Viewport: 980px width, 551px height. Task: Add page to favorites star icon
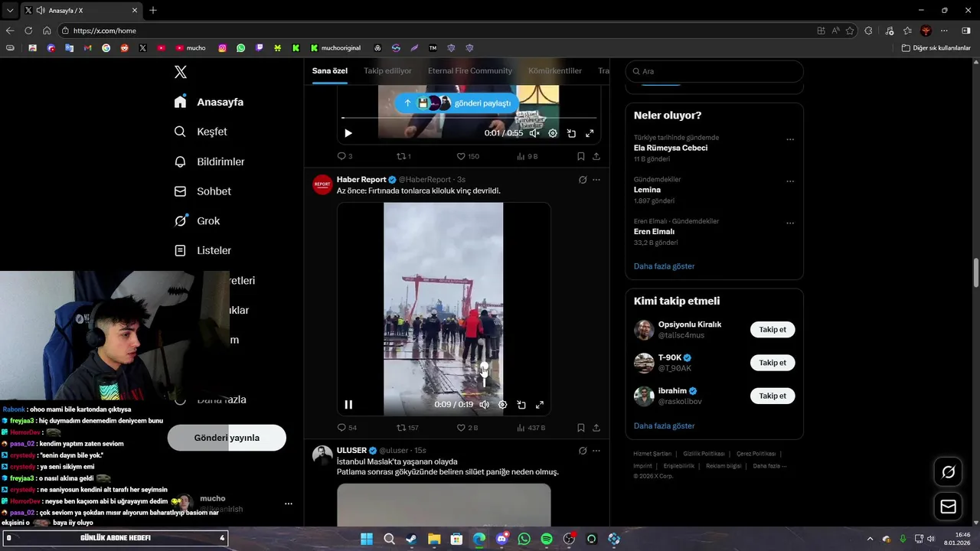pyautogui.click(x=850, y=31)
